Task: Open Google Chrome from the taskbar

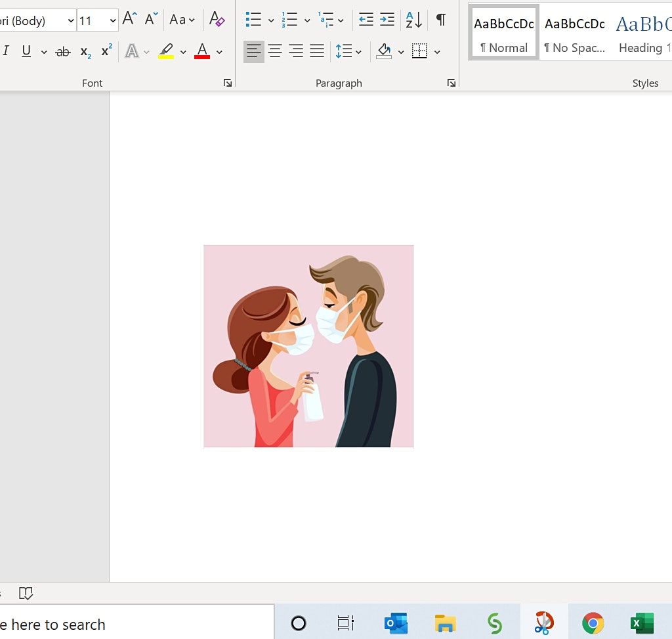Action: [593, 623]
